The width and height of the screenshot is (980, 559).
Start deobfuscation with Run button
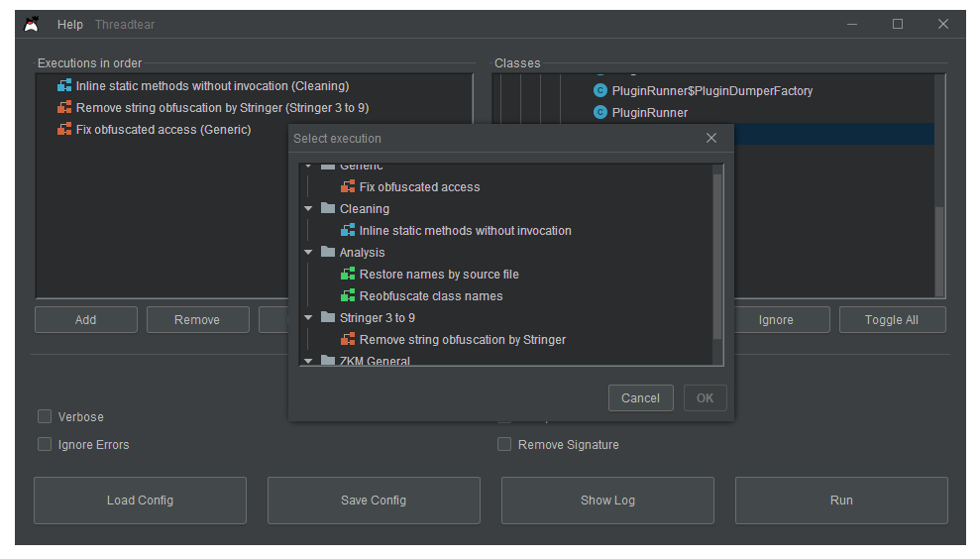[x=841, y=501]
